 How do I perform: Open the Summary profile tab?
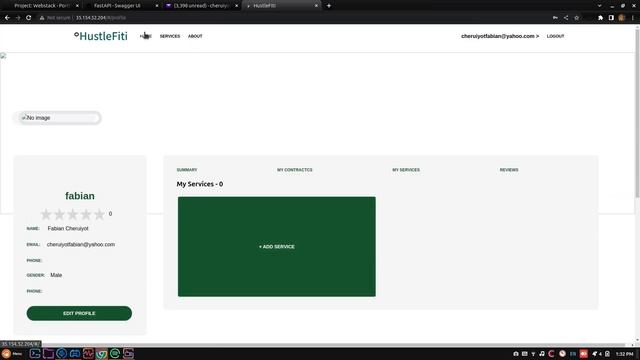187,170
